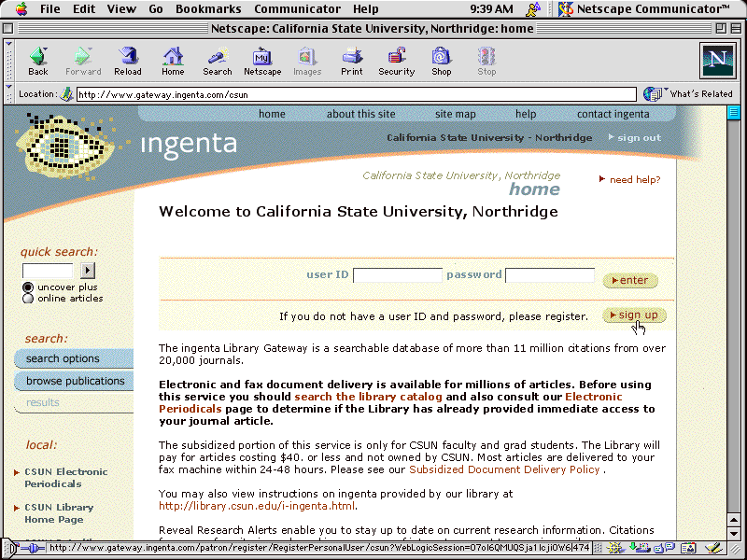
Task: Click the Shop toolbar icon
Action: pyautogui.click(x=441, y=62)
